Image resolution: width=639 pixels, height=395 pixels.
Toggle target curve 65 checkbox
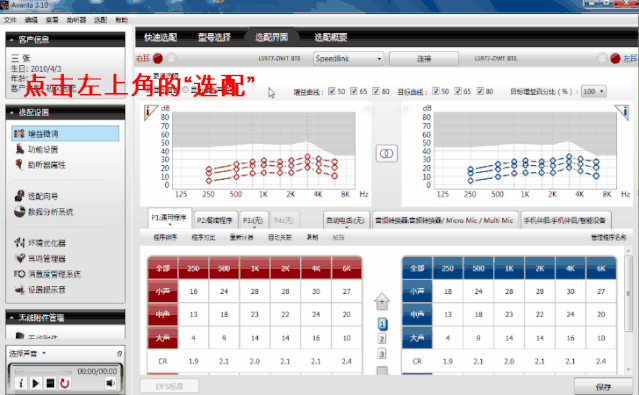[458, 91]
